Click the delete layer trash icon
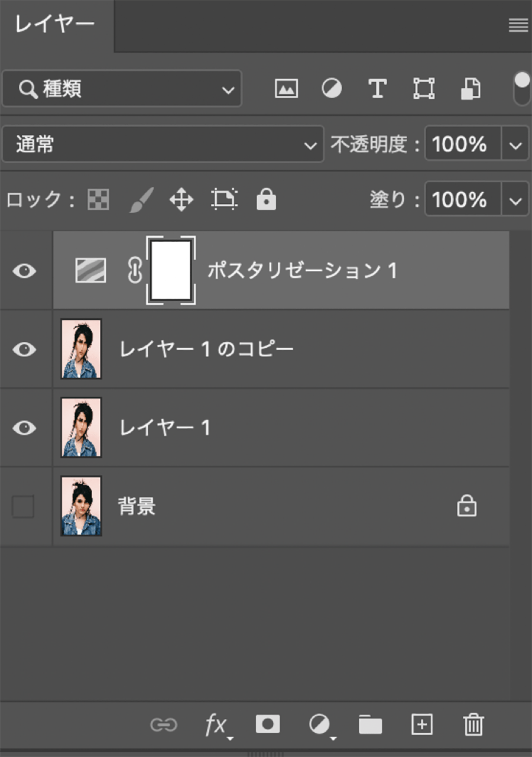The height and width of the screenshot is (757, 532). tap(473, 724)
